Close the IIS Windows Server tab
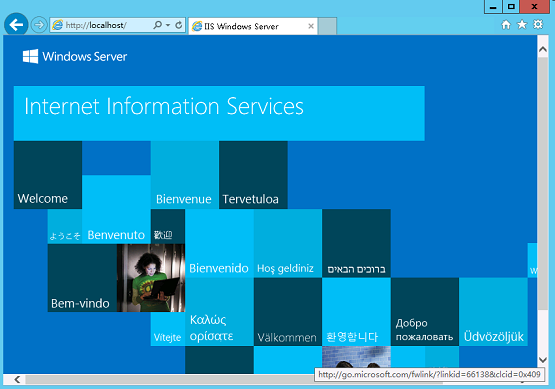The image size is (555, 389). (x=311, y=26)
